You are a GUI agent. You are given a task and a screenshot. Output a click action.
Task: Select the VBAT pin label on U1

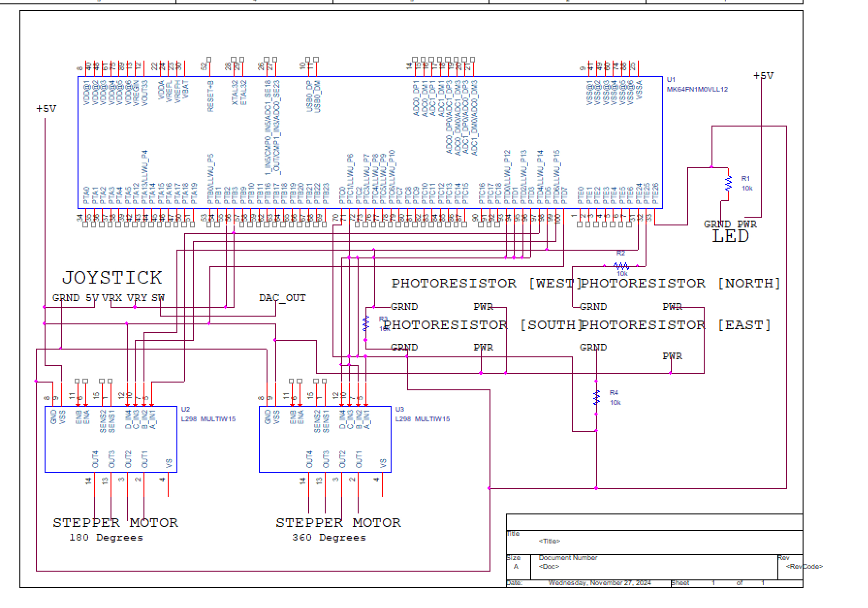[186, 88]
